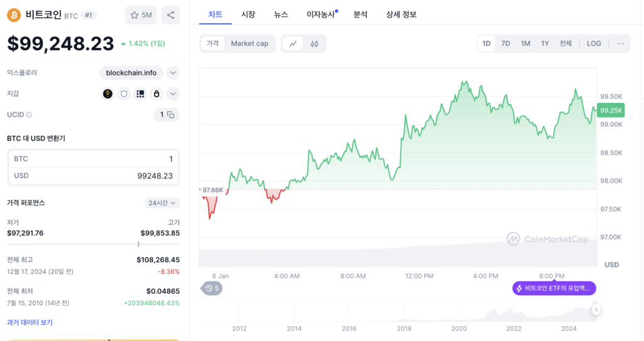Image resolution: width=644 pixels, height=341 pixels.
Task: Set chart range to 7D
Action: point(506,43)
